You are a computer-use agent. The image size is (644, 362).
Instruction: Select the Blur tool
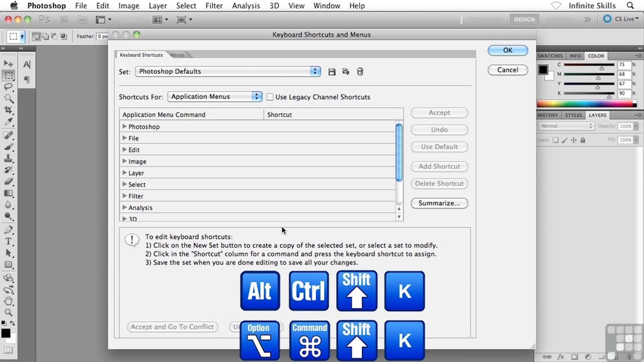pos(9,205)
